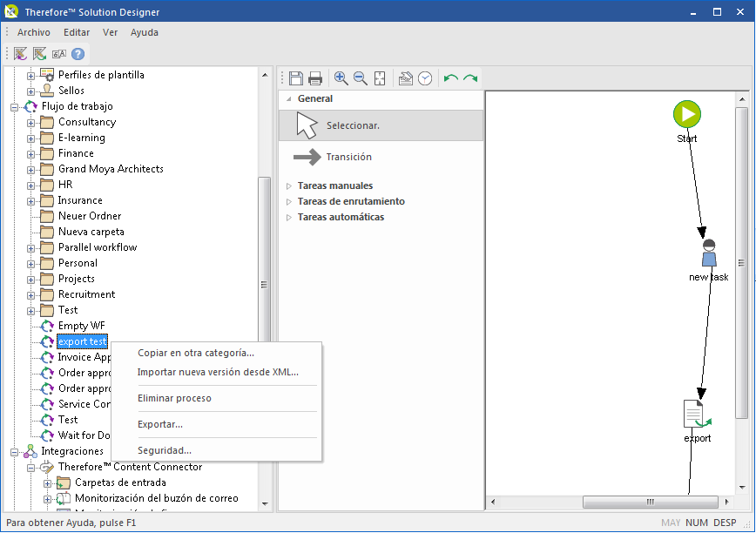The width and height of the screenshot is (756, 533).
Task: Open the Ayuda menu
Action: pos(145,32)
